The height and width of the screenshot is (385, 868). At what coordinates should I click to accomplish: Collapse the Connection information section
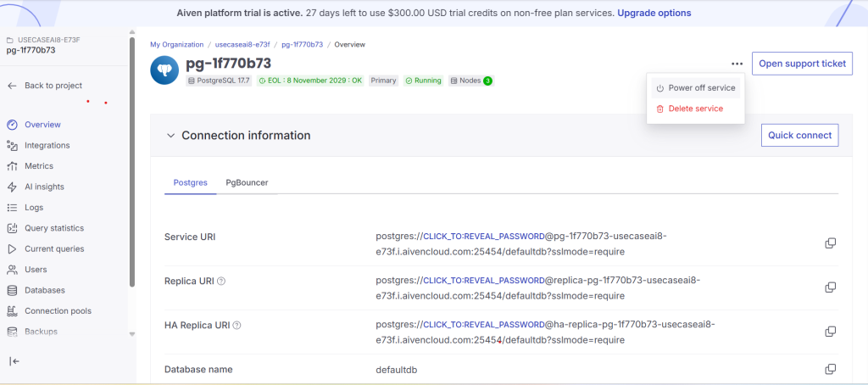(170, 136)
